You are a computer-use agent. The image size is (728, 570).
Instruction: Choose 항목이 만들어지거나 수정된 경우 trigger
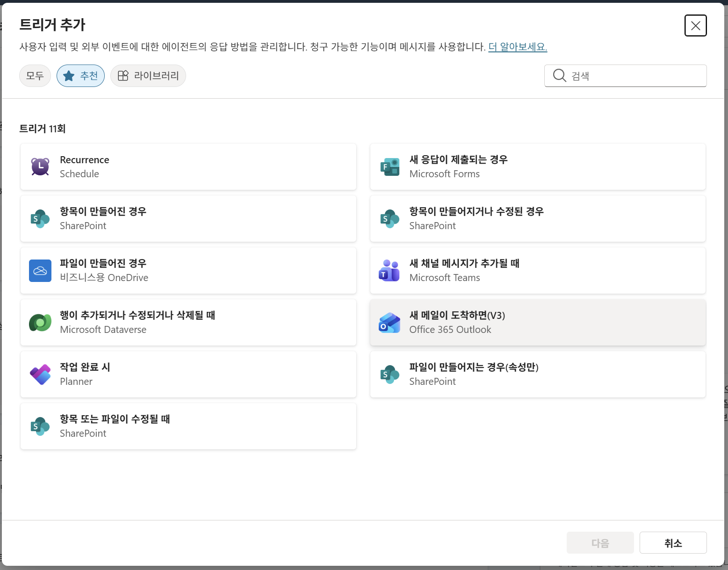pos(538,218)
